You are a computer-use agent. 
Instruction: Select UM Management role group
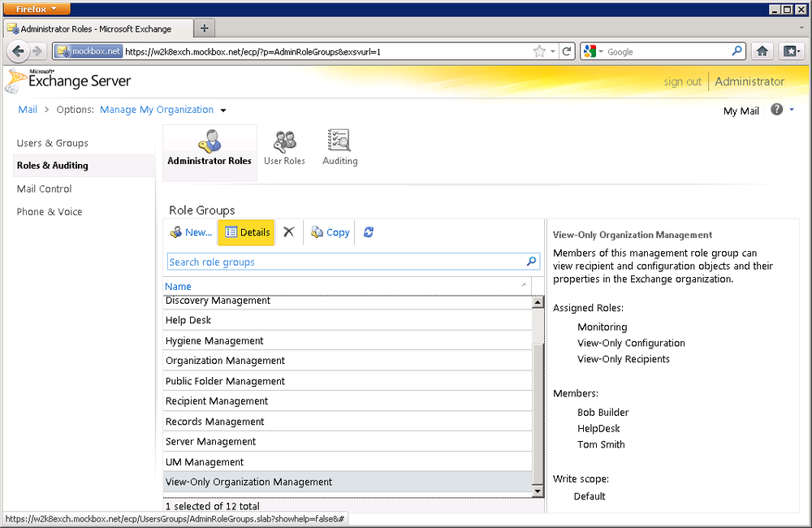(348, 461)
